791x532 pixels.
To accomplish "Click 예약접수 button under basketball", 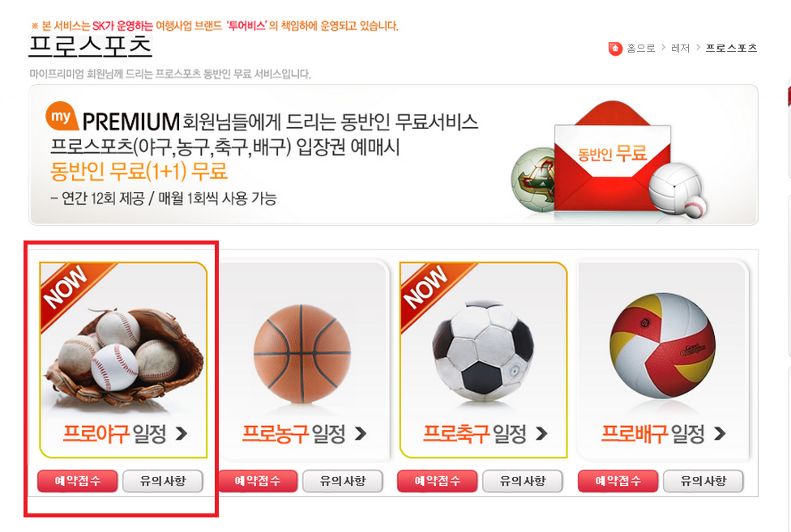I will [257, 481].
